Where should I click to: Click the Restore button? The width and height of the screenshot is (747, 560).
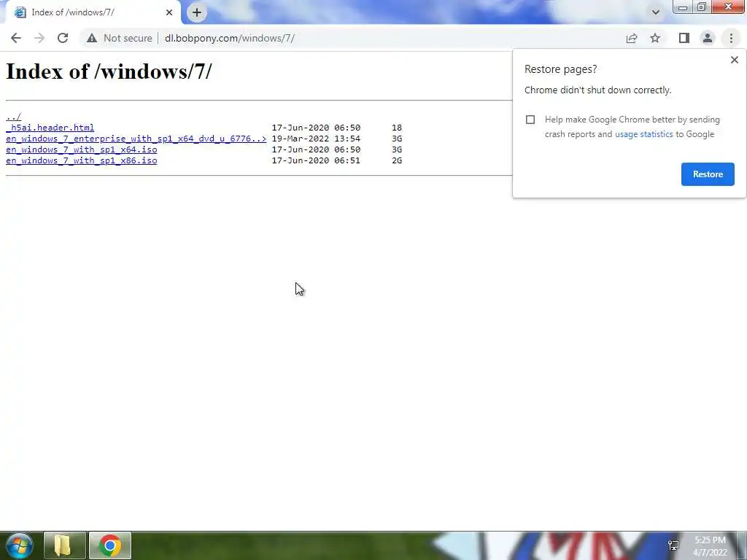pos(708,174)
